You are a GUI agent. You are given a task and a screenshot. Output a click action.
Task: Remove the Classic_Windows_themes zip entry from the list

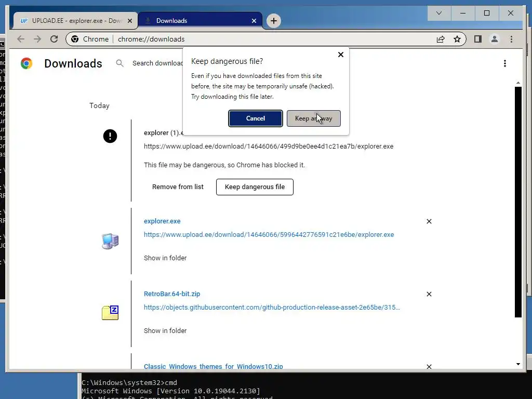(x=429, y=366)
